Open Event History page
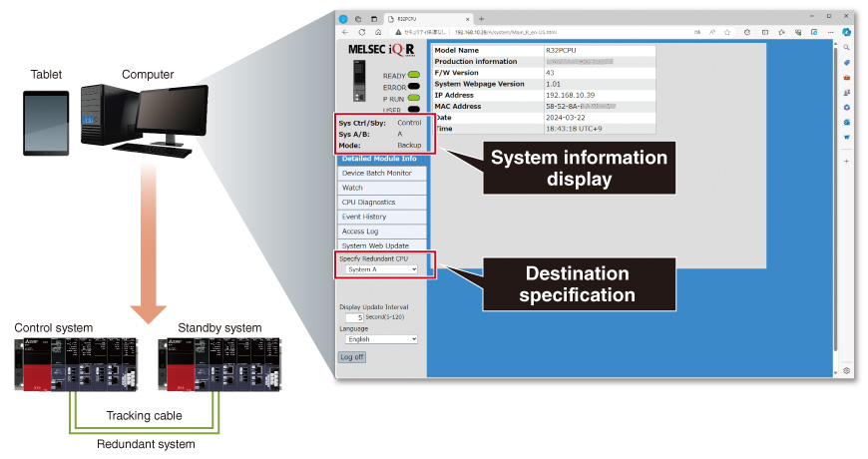This screenshot has height=459, width=868. 381,217
